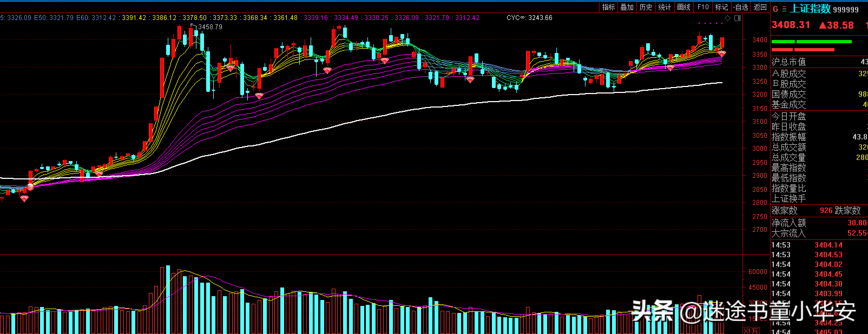Click the current index value 3408.31
This screenshot has height=334, width=868.
click(x=791, y=25)
